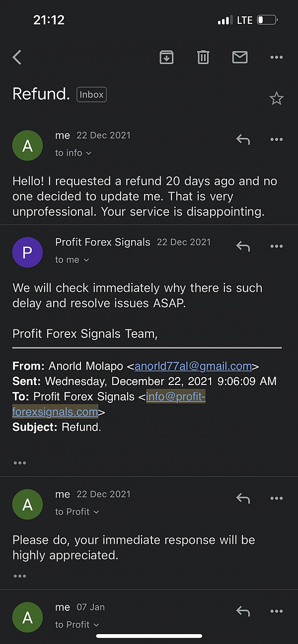Reply to the 07 Jan message
Screen dimensions: 298x644
point(243,611)
